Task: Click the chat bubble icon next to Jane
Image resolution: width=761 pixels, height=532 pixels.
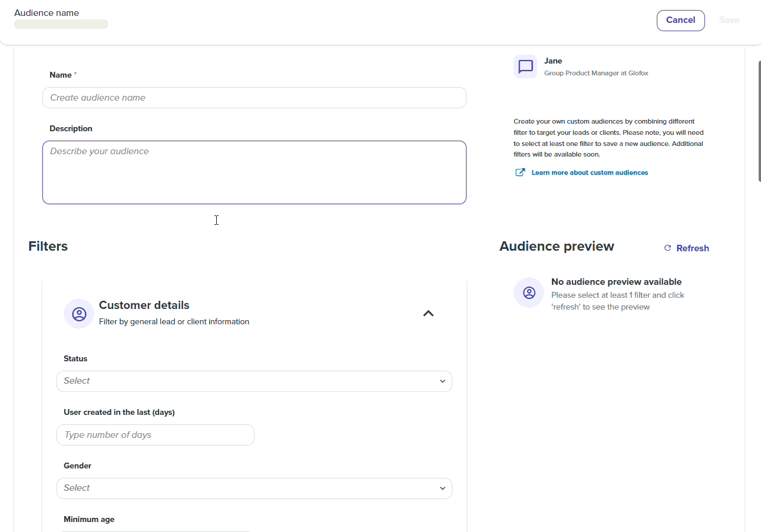Action: tap(525, 66)
